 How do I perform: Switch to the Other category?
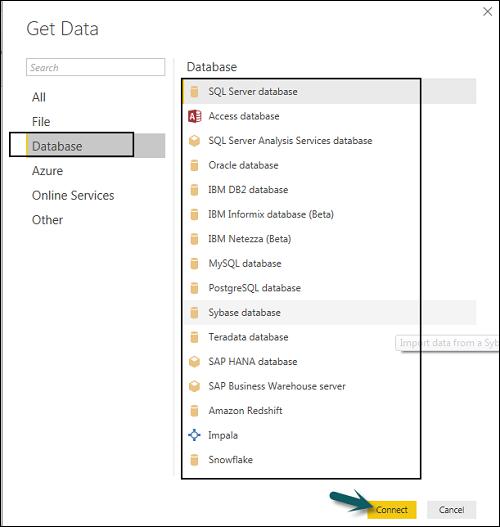tap(47, 220)
